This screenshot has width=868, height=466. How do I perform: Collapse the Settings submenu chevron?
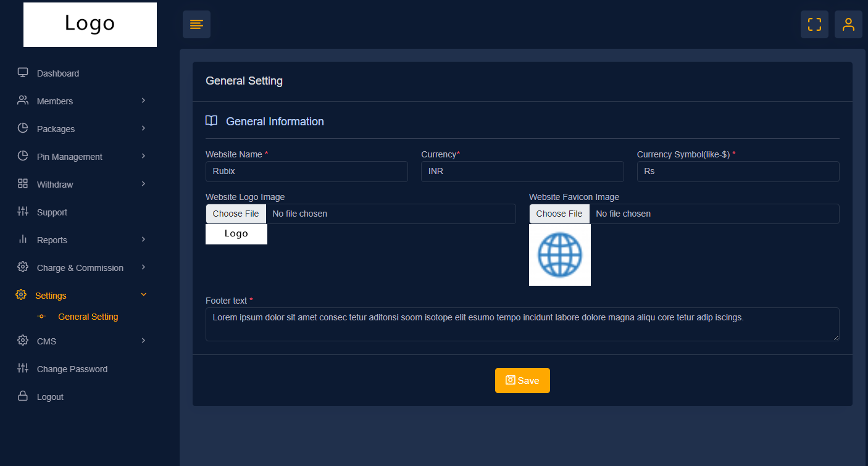click(x=144, y=294)
